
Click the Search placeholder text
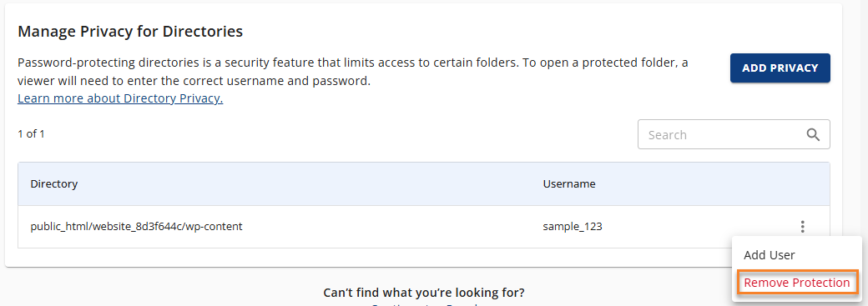tap(667, 134)
